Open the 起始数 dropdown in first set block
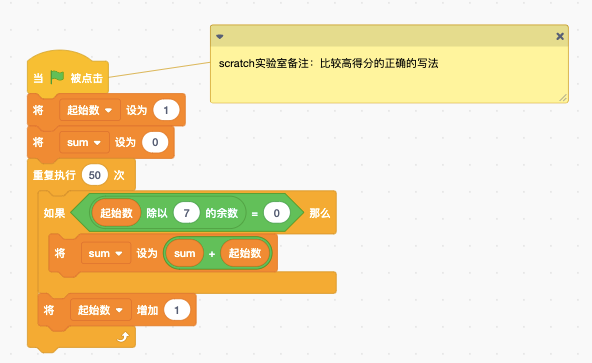The width and height of the screenshot is (592, 363). (x=90, y=110)
